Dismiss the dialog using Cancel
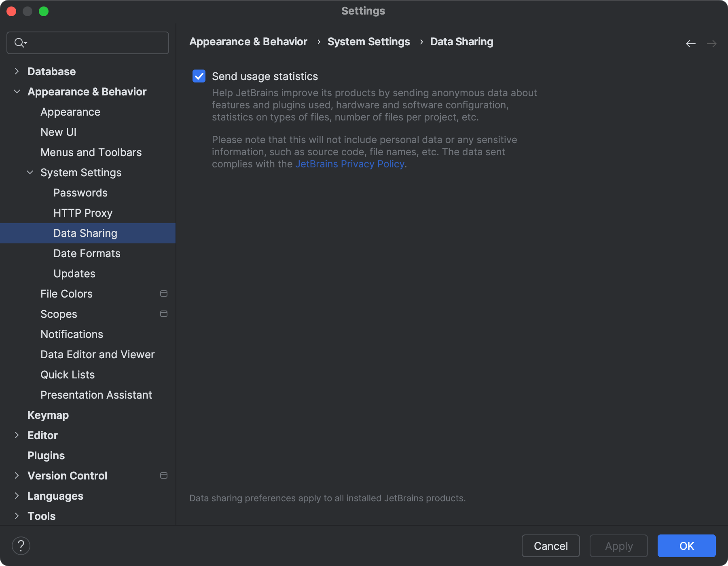The height and width of the screenshot is (566, 728). click(x=550, y=546)
